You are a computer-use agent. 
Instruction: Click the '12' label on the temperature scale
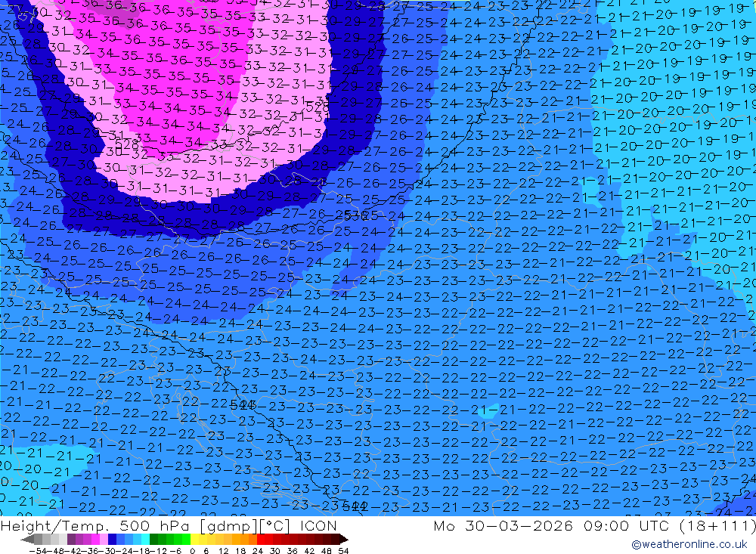tap(223, 551)
